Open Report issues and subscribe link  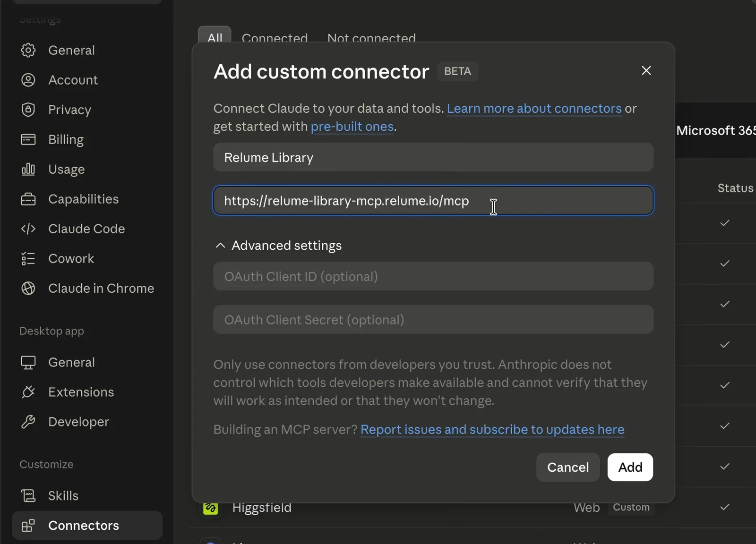click(x=492, y=429)
